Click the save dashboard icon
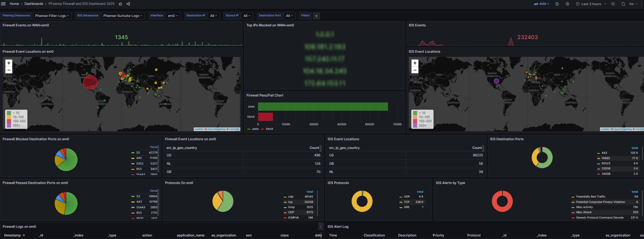Viewport: 644px width, 239px height. tap(557, 4)
